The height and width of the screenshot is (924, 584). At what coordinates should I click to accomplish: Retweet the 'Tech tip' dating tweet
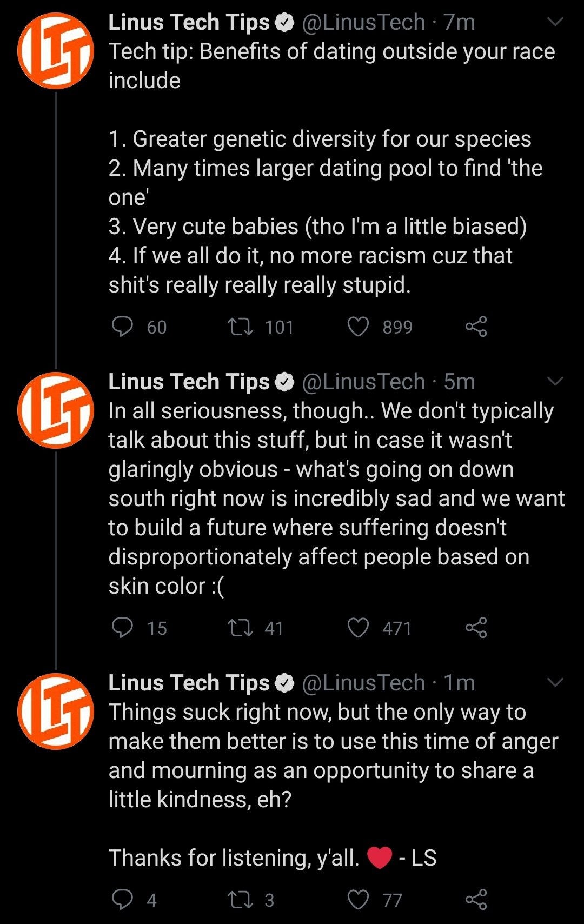240,327
